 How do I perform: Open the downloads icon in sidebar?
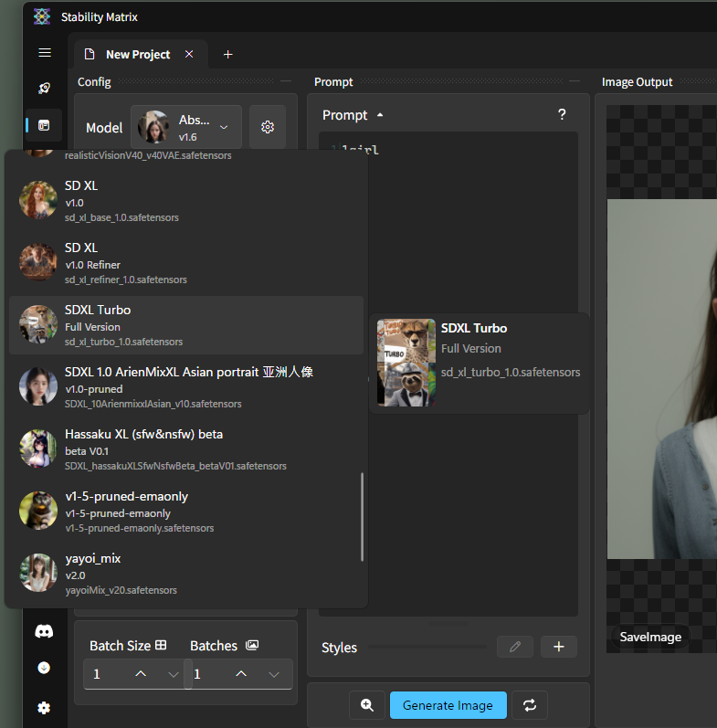point(44,668)
